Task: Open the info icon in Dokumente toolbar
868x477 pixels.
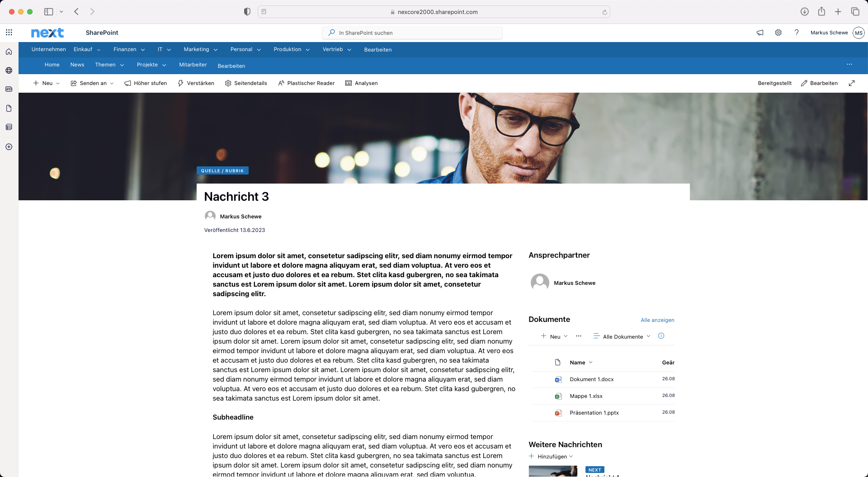Action: (x=661, y=336)
